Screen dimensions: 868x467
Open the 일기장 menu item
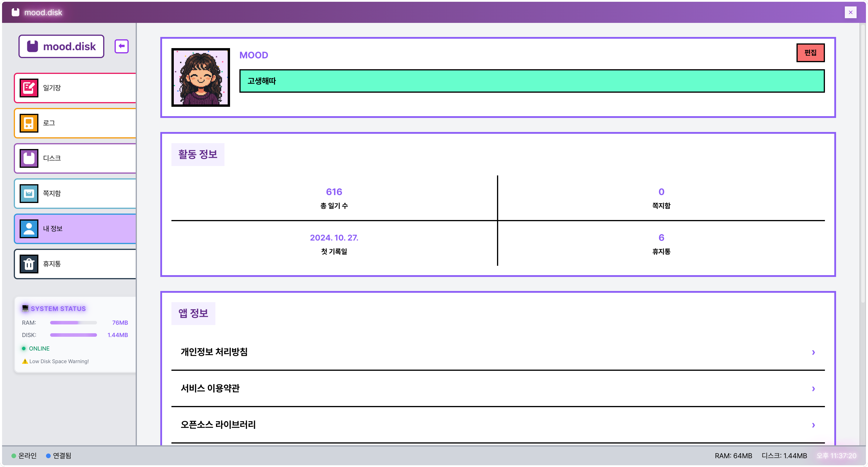click(x=75, y=88)
